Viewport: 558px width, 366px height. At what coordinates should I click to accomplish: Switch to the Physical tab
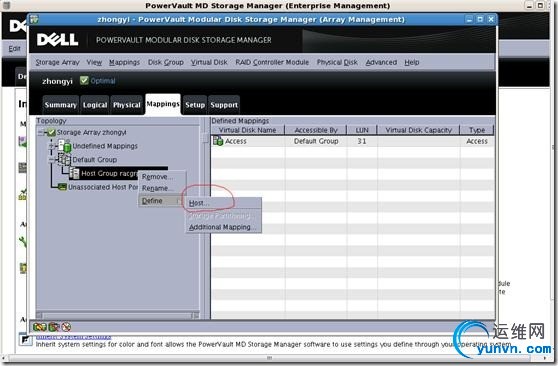(x=127, y=105)
